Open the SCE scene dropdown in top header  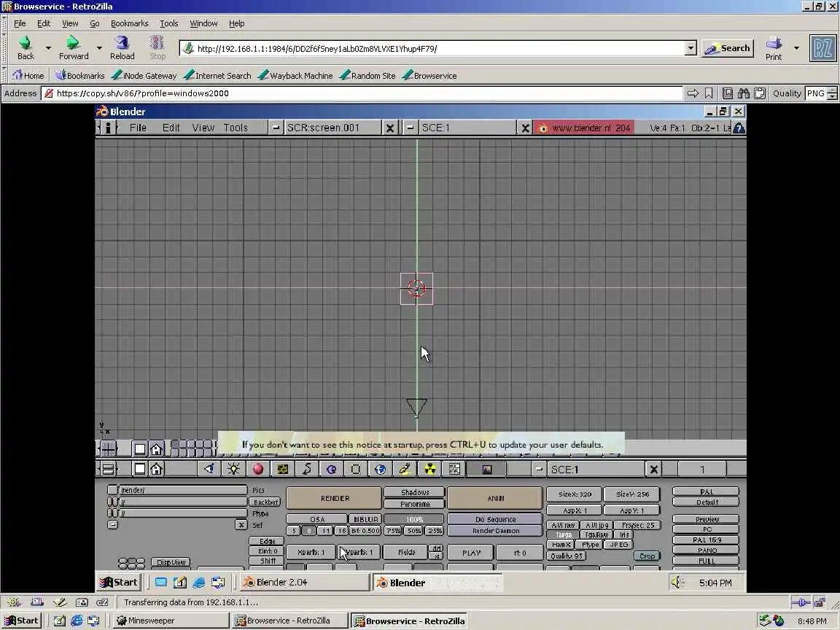pyautogui.click(x=410, y=128)
